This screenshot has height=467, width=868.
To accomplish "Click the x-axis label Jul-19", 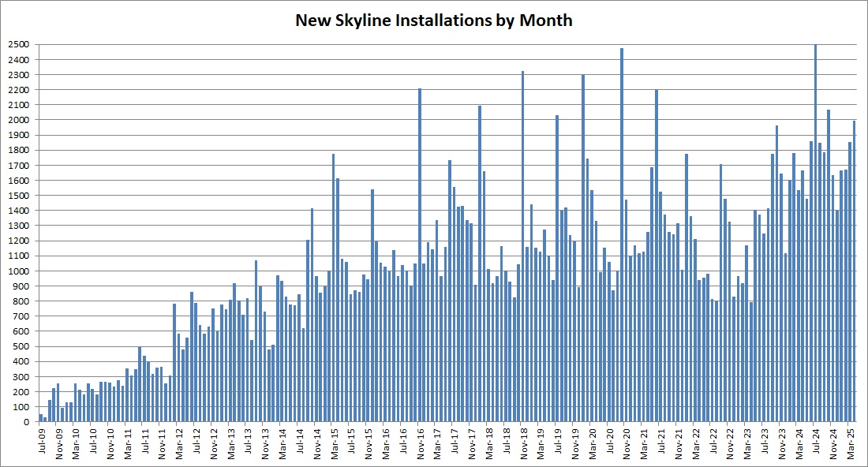I will tap(558, 440).
